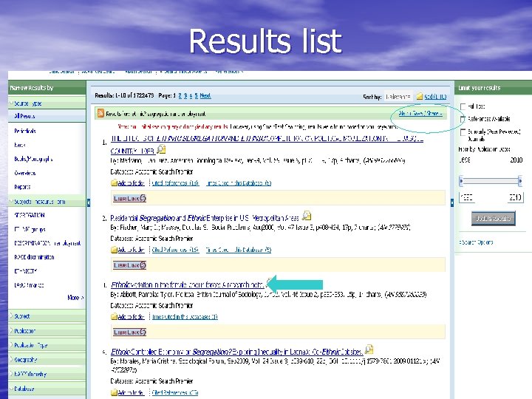Filter by Overviews source type
This screenshot has height=399, width=532.
pyautogui.click(x=25, y=173)
